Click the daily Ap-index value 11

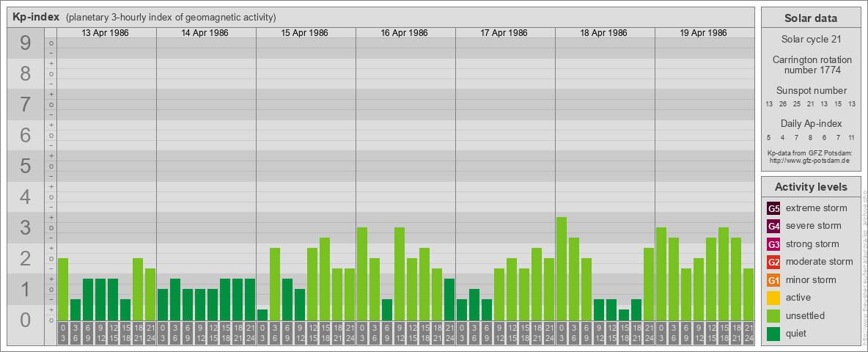pos(851,137)
